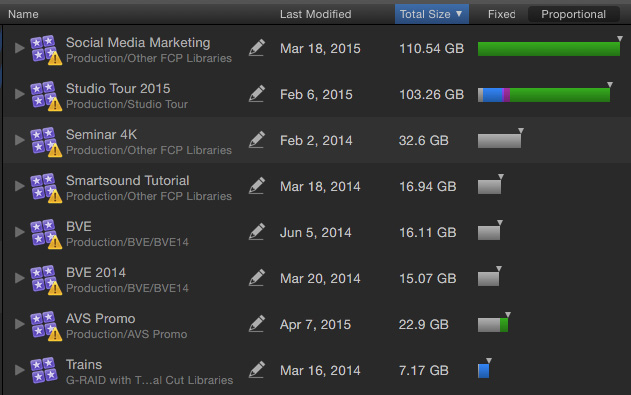Click the green size bar for Social Media Marketing

549,49
